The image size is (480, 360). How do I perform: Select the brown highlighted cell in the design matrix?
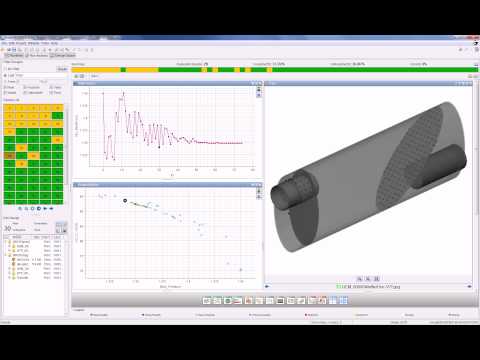click(x=9, y=156)
